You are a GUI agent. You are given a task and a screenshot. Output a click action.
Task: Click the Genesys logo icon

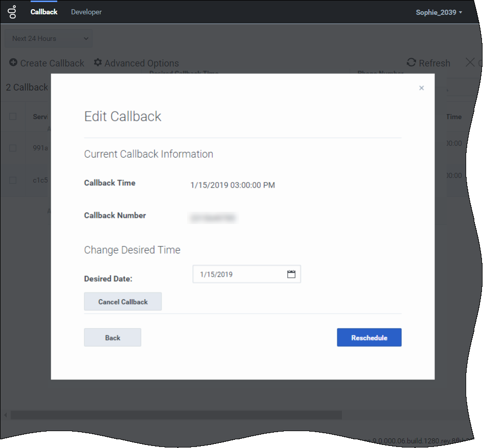(12, 12)
